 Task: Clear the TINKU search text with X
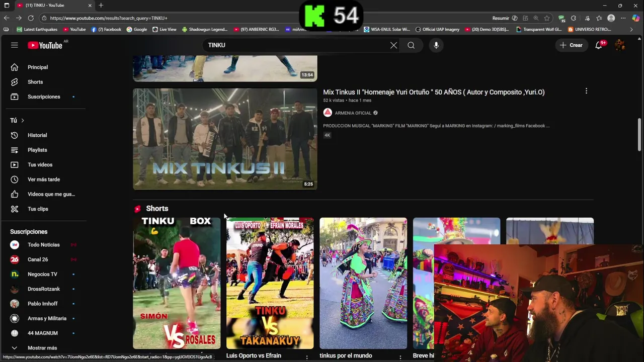393,45
